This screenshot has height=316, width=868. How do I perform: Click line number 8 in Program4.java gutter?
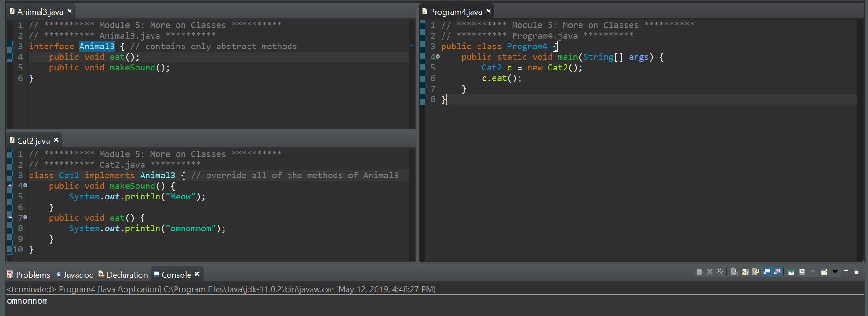[x=433, y=99]
